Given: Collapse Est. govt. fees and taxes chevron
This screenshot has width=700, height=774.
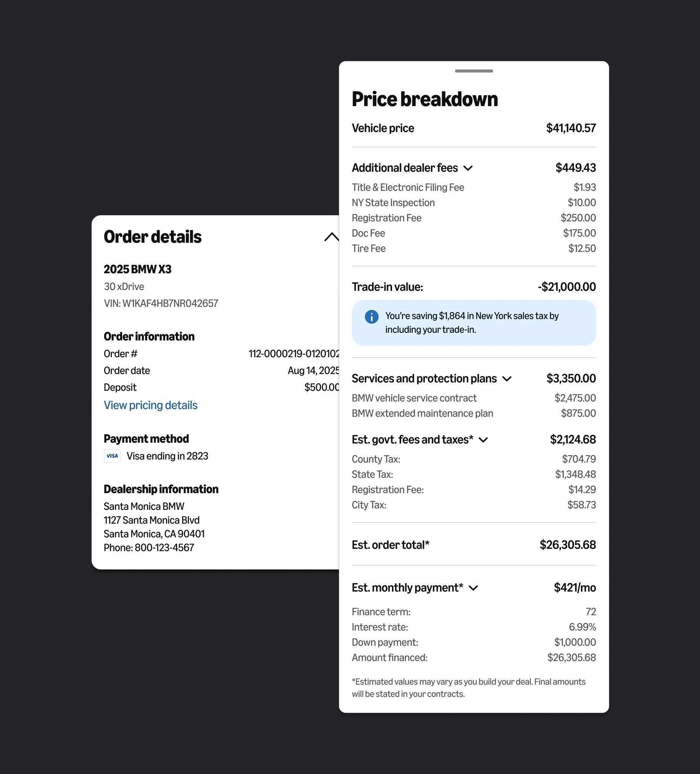Looking at the screenshot, I should 483,440.
